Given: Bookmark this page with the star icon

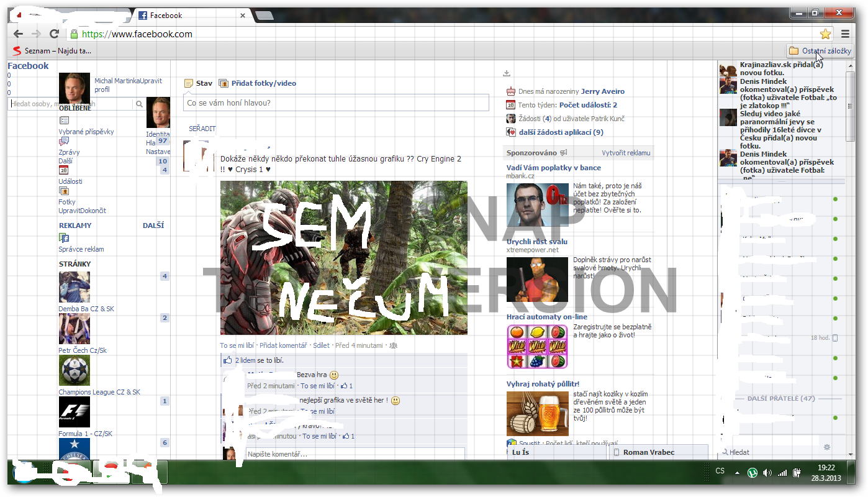Looking at the screenshot, I should tap(825, 34).
